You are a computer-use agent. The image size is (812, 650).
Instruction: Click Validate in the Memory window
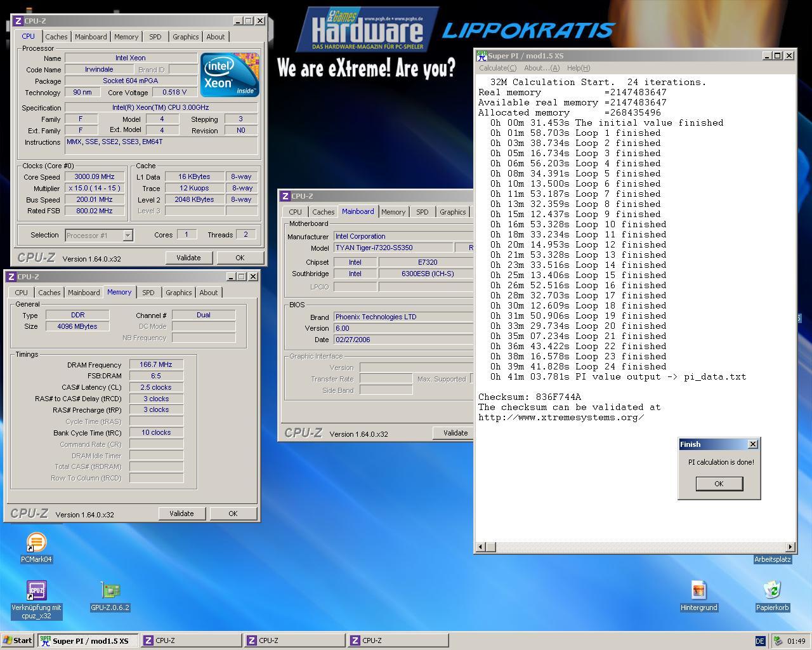pos(181,514)
